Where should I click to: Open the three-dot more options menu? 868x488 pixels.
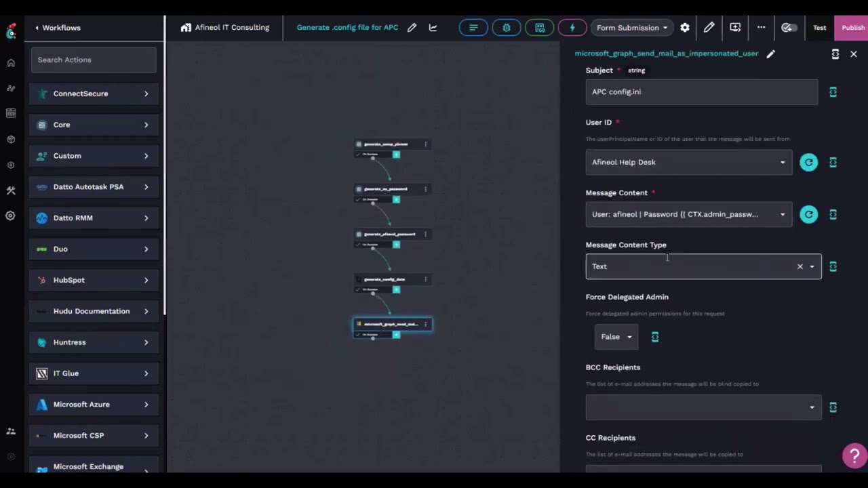click(762, 28)
